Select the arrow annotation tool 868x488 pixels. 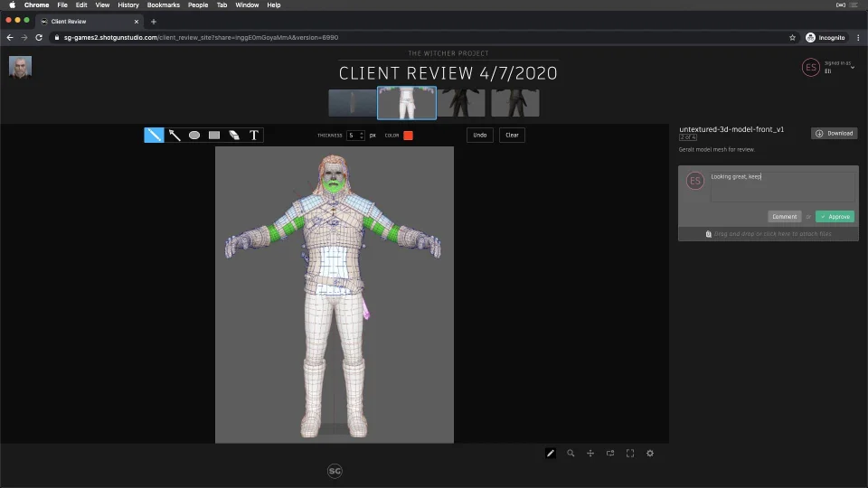tap(175, 135)
